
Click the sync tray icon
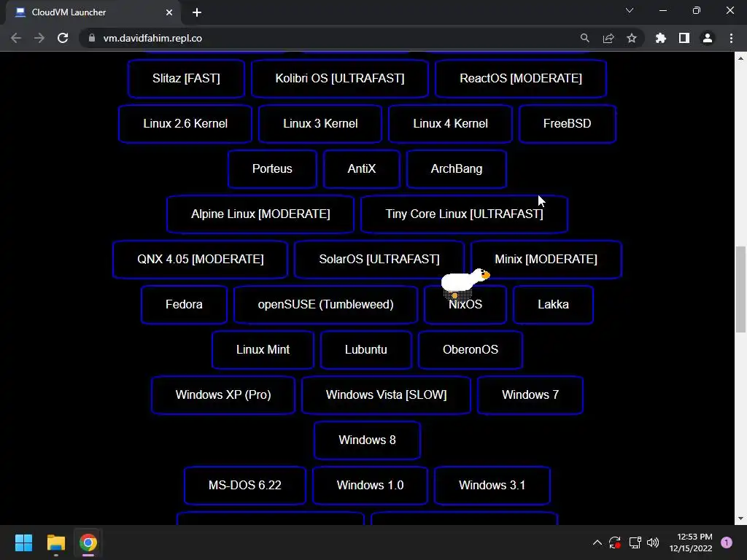615,542
